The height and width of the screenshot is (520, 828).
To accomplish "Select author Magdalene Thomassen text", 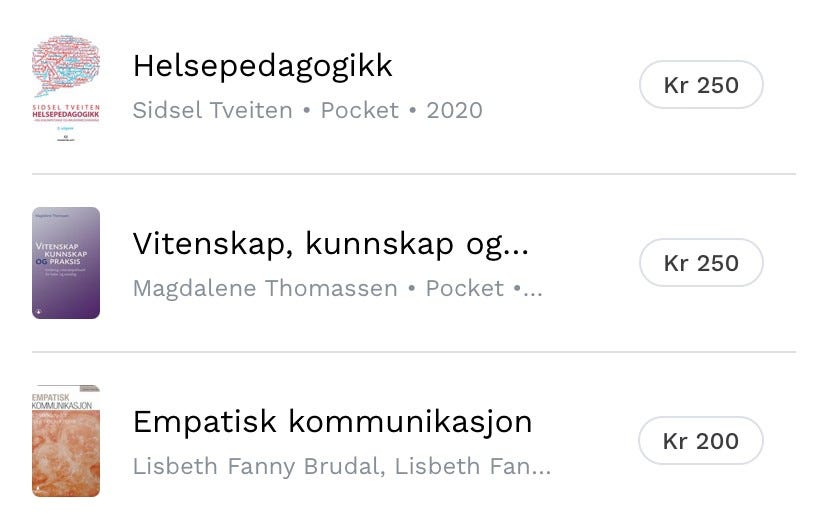I will 263,288.
